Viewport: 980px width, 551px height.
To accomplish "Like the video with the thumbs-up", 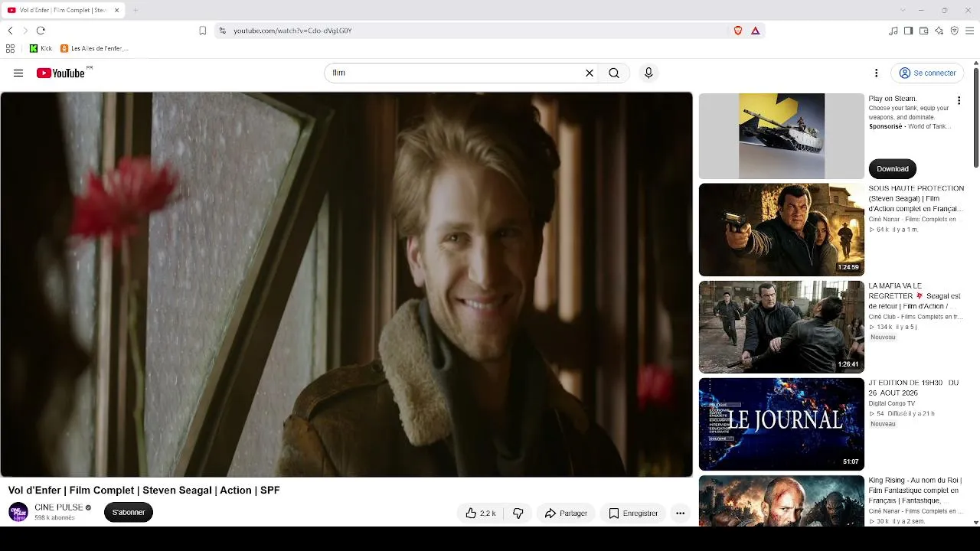I will [481, 513].
